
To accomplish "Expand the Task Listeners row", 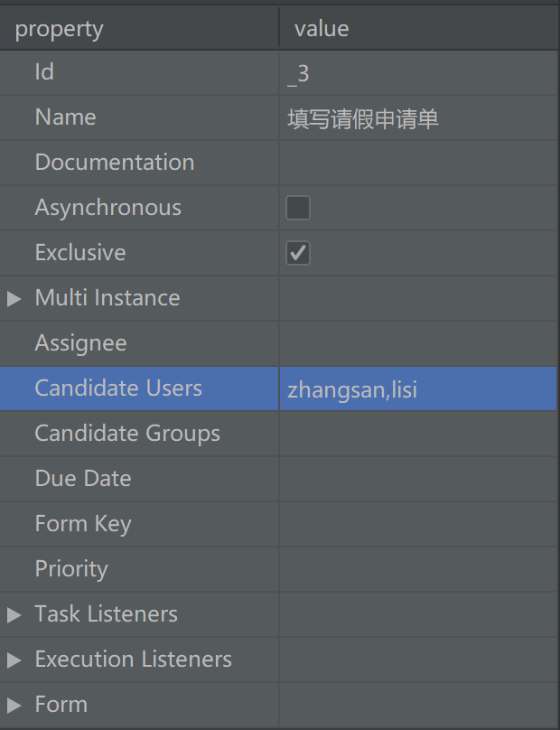I will point(14,614).
